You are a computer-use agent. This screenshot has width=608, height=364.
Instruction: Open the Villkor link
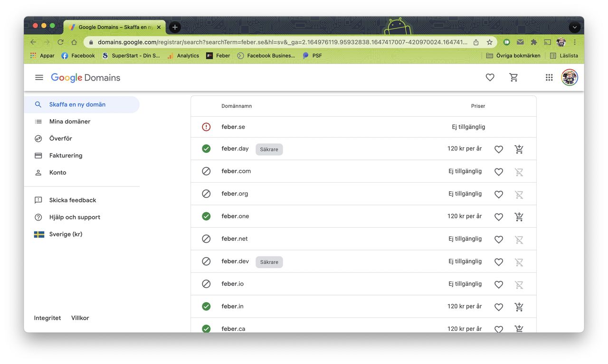(80, 318)
